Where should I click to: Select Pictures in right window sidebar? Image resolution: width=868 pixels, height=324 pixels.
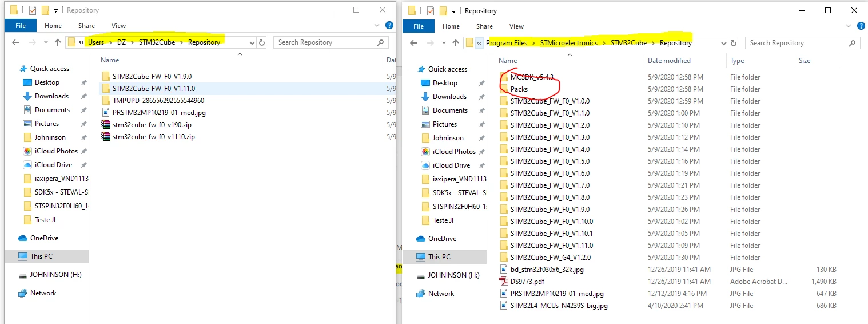[x=445, y=124]
